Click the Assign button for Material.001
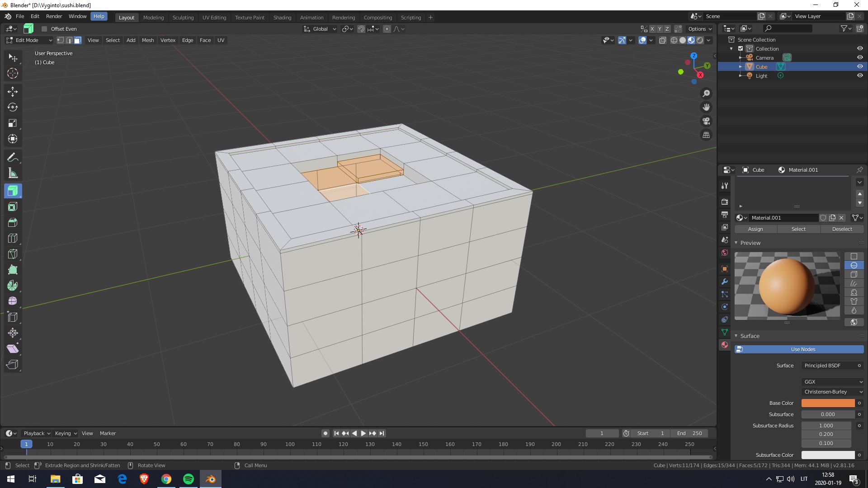 click(755, 229)
